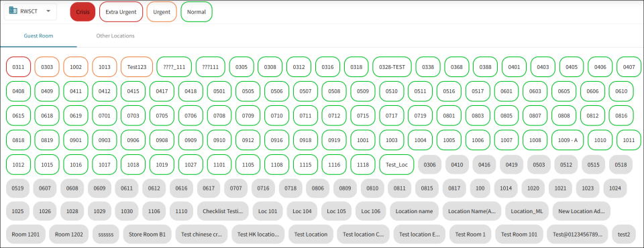Open the test2 location tile
The height and width of the screenshot is (248, 644).
623,235
